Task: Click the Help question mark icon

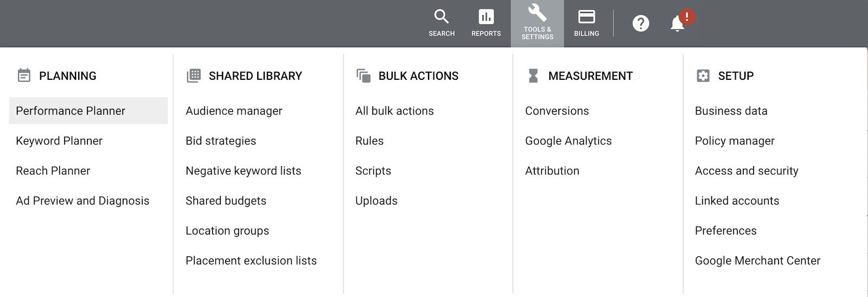Action: [641, 23]
